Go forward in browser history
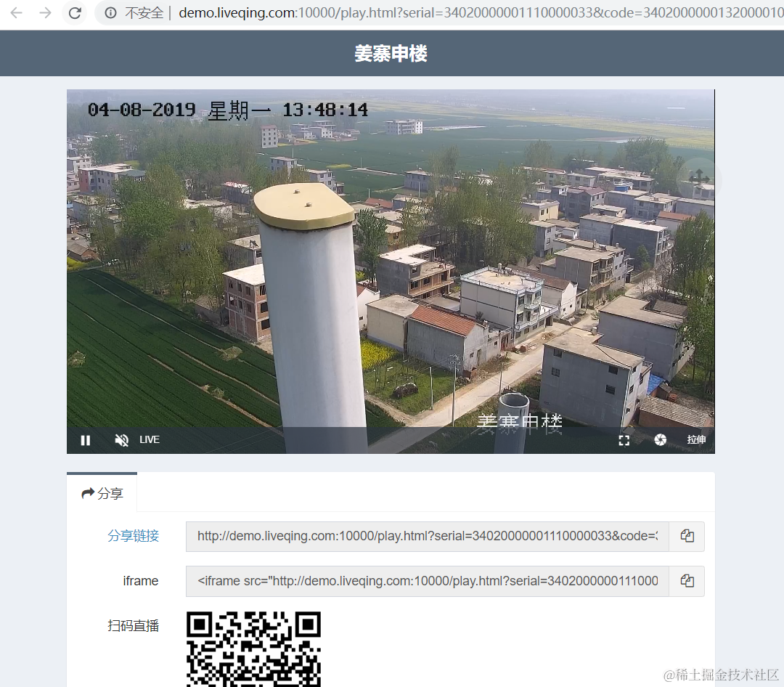The width and height of the screenshot is (784, 687). point(46,13)
